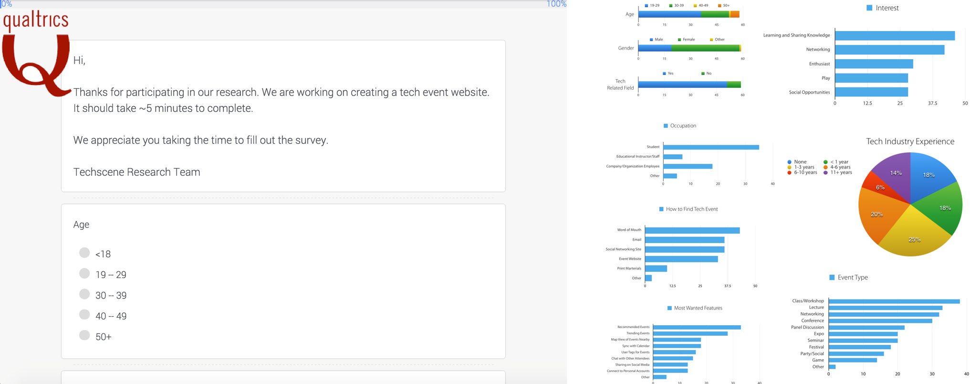Choose the 50+ age option

[x=84, y=335]
